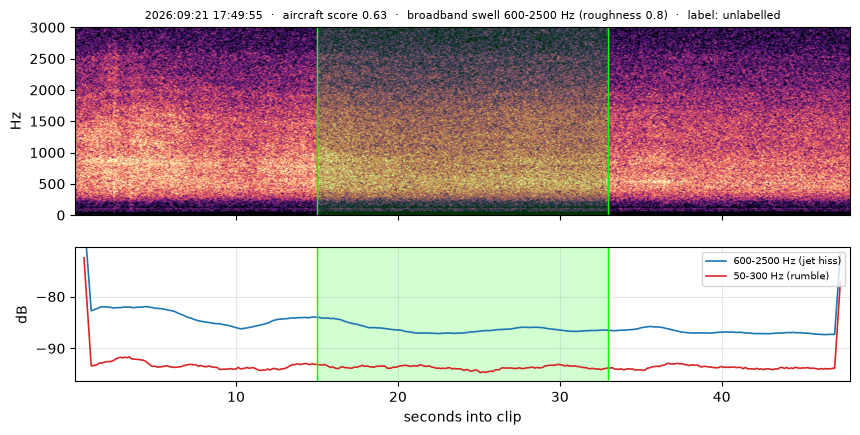Click the left green marker line in spectrogram
Screen dimensions: 860x435
pyautogui.click(x=318, y=121)
